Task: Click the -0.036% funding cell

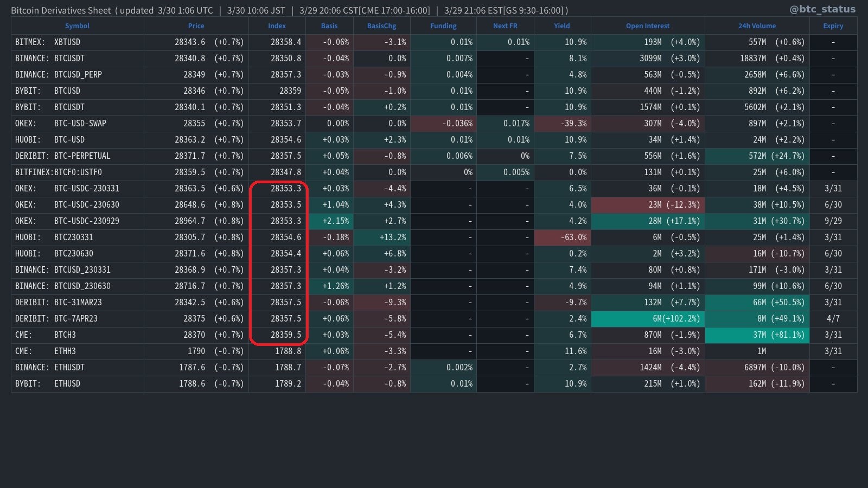Action: pos(443,124)
